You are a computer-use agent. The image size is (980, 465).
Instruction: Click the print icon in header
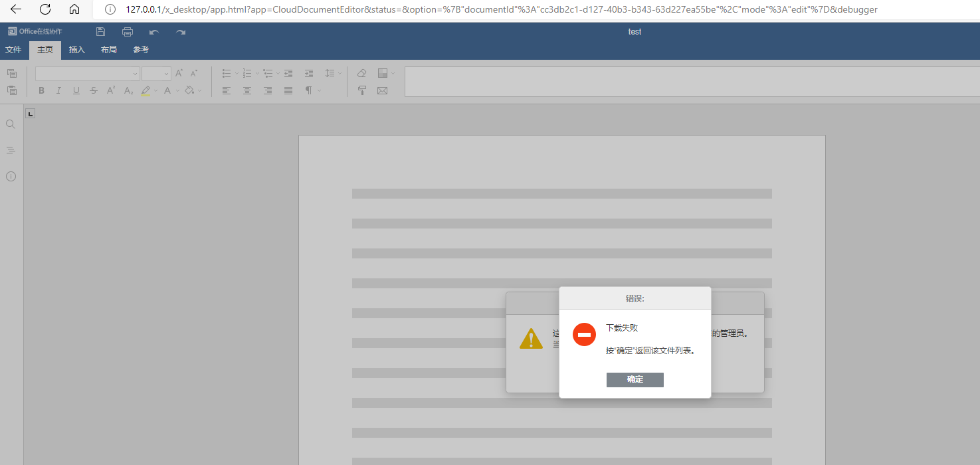(128, 32)
